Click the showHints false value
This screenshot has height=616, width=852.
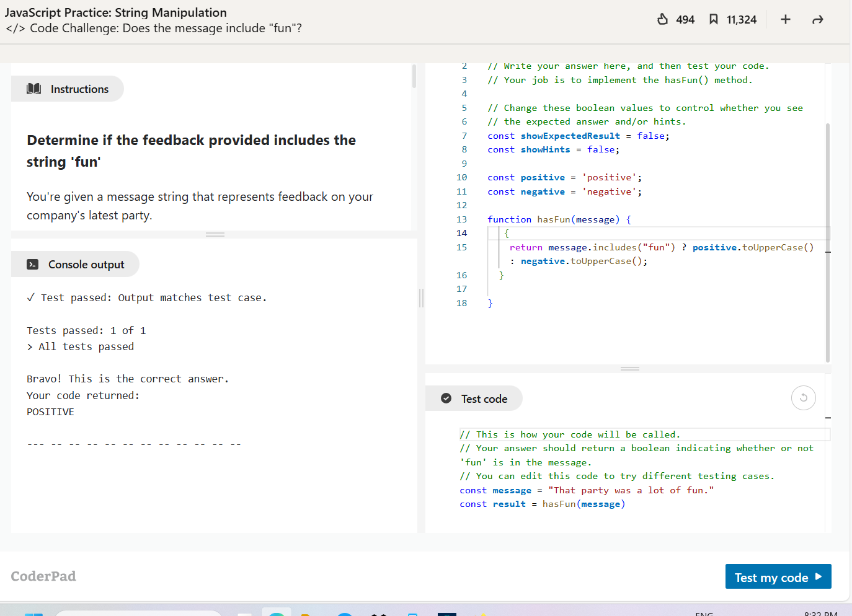point(600,149)
